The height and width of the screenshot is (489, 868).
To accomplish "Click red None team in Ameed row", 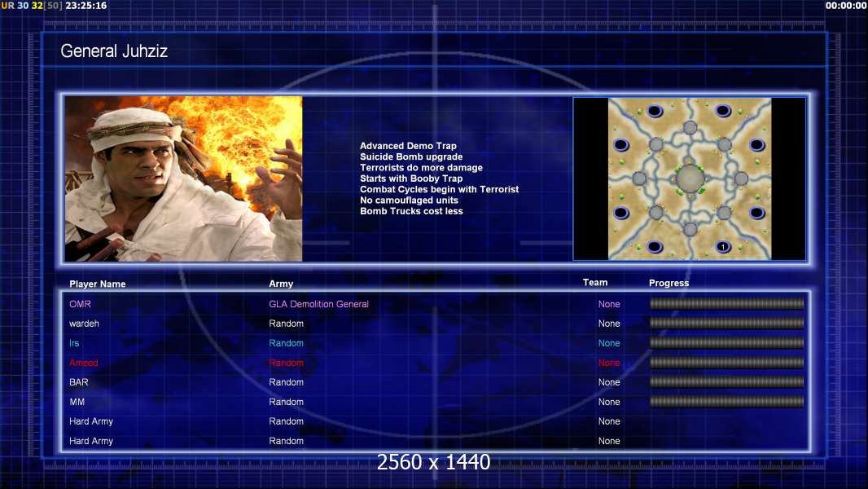I will point(609,363).
